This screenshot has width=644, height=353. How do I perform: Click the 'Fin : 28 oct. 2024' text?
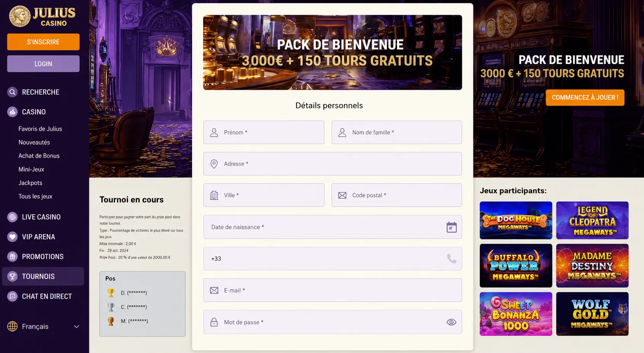(x=114, y=251)
